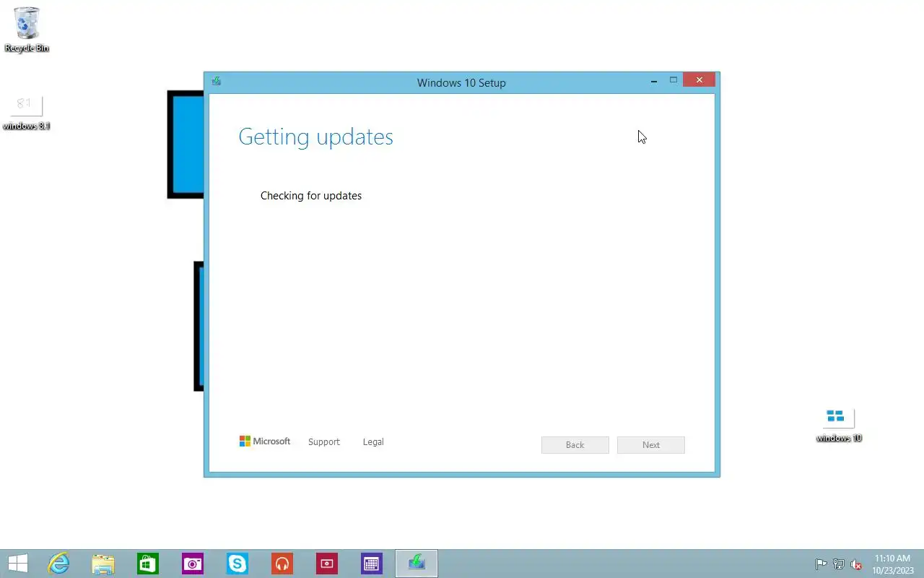This screenshot has width=924, height=578.
Task: Open the Recycle Bin desktop icon
Action: pos(27,30)
